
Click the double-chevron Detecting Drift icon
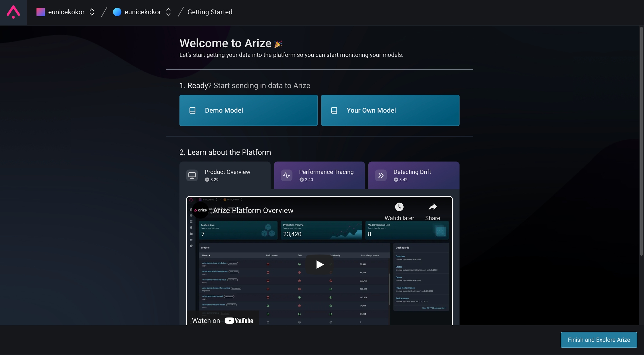[381, 175]
